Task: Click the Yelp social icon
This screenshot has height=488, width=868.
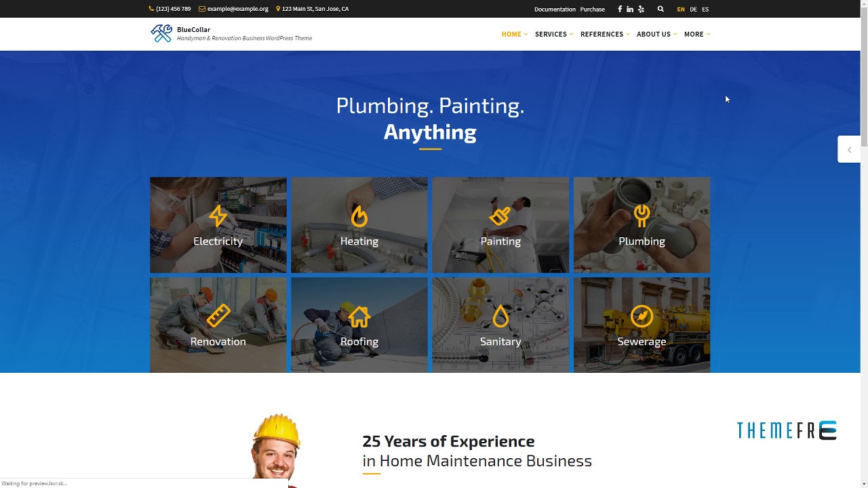Action: tap(641, 9)
